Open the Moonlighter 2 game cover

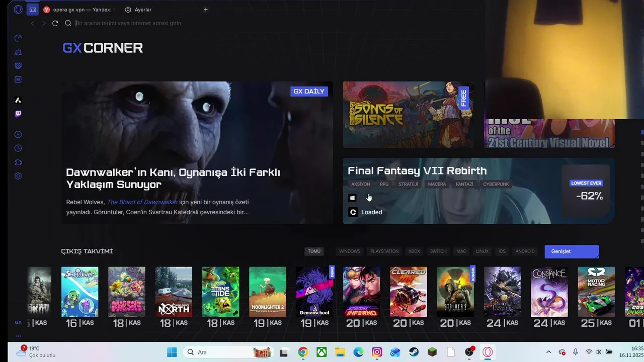pos(267,292)
